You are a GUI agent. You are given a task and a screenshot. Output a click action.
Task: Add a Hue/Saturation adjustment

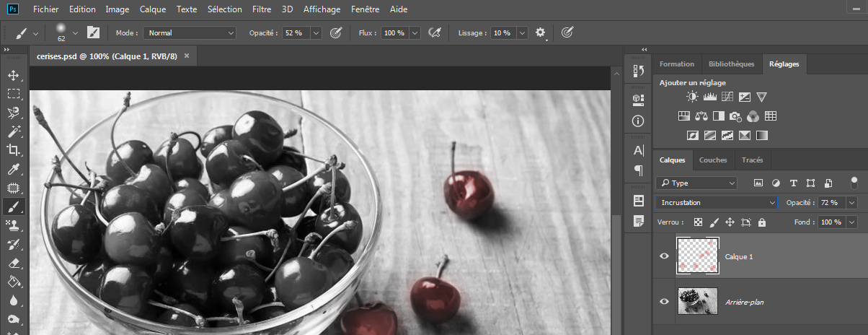tap(684, 116)
